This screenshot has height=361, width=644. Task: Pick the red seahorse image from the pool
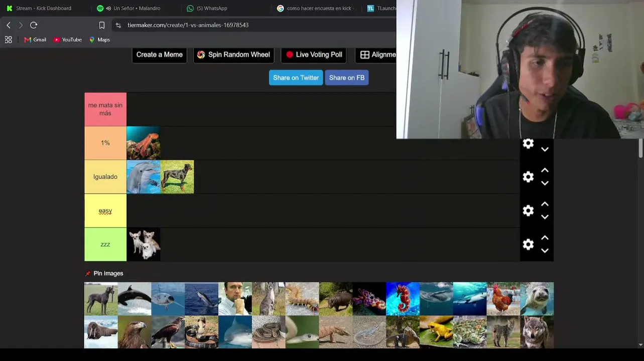(x=403, y=299)
